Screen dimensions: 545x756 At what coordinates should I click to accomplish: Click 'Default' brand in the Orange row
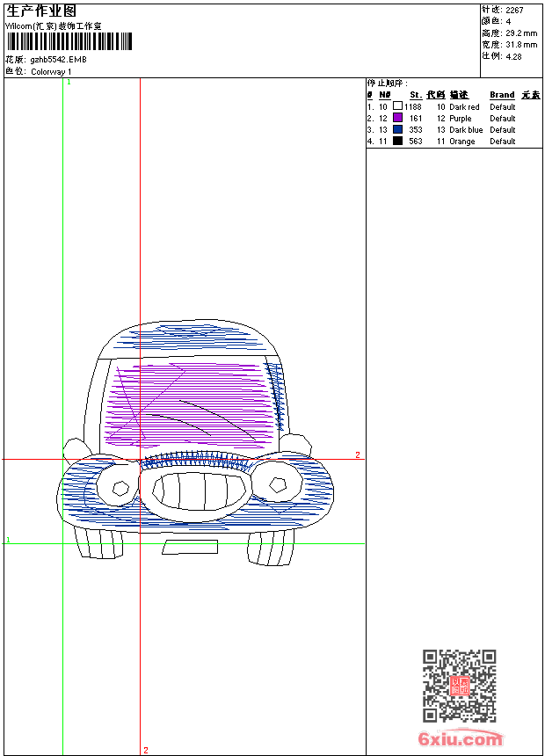coord(503,142)
